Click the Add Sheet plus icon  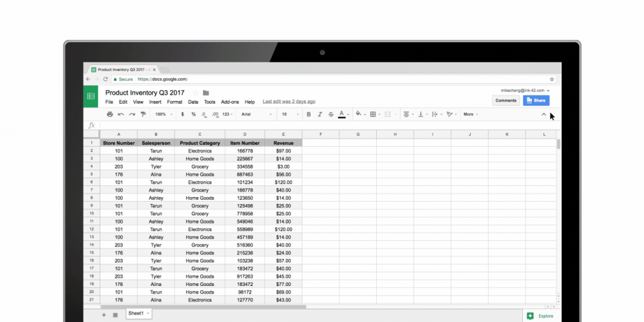(104, 314)
